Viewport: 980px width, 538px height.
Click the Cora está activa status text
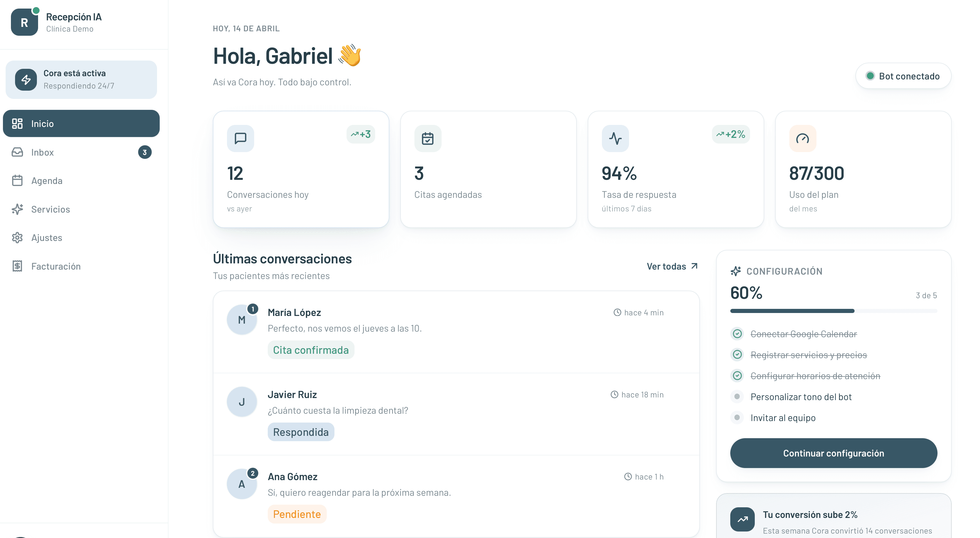tap(75, 73)
